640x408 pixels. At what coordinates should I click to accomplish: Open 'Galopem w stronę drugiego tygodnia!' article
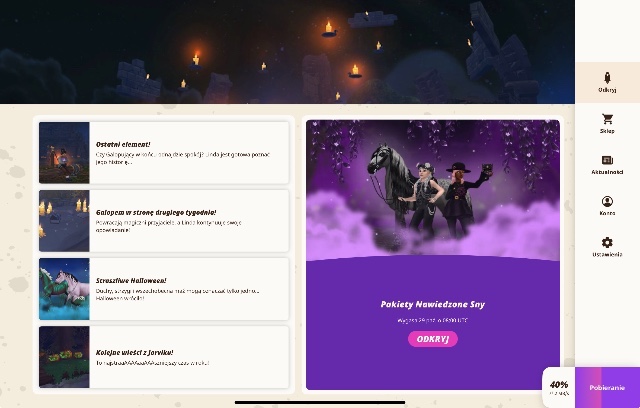[x=156, y=212]
